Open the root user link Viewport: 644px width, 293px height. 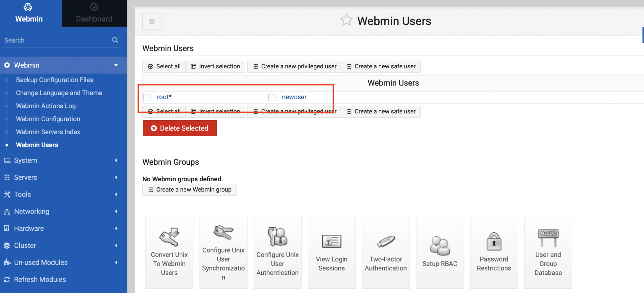pyautogui.click(x=163, y=97)
